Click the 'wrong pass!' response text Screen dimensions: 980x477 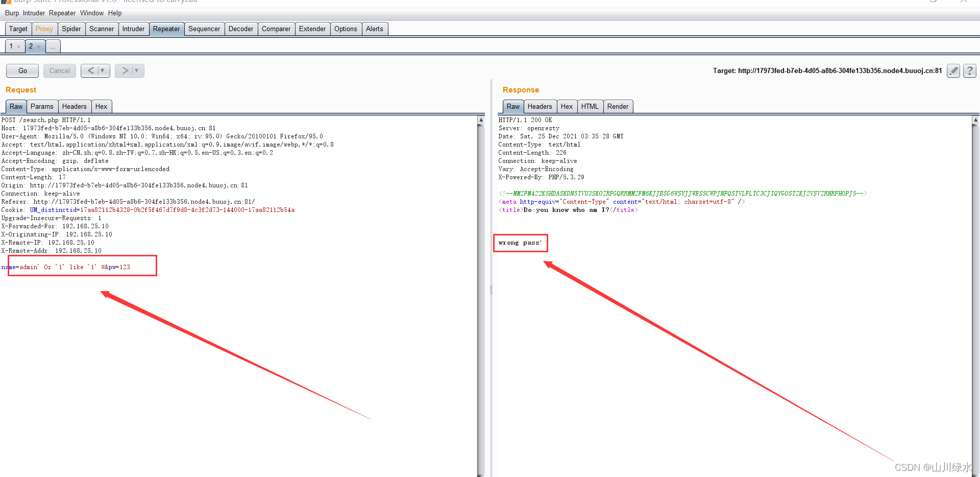[520, 243]
